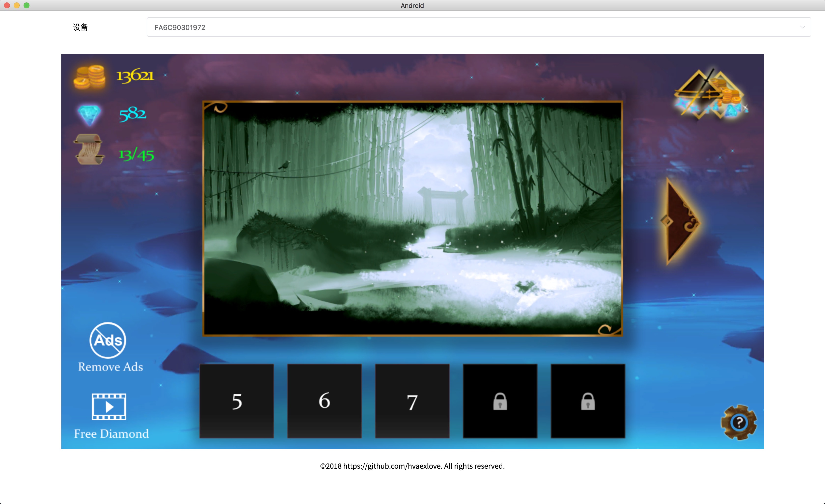Select level 7 tile

click(412, 401)
